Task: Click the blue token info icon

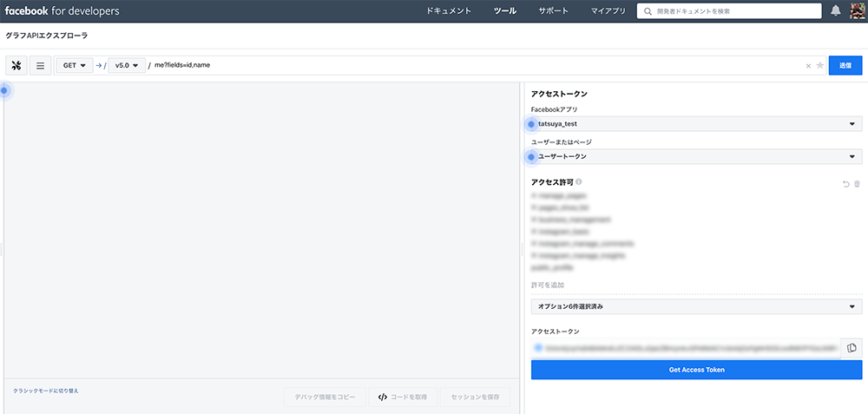Action: pos(538,348)
